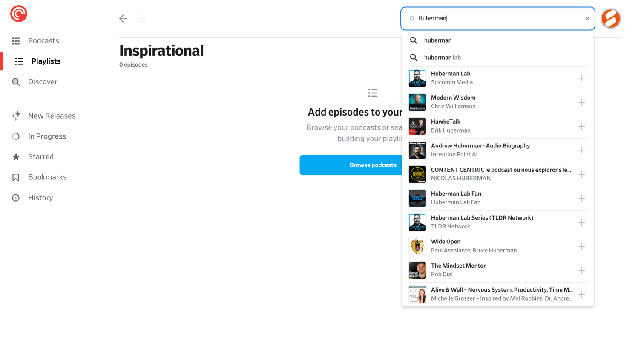Subscribe to The Mindset Mentor with plus

point(581,270)
